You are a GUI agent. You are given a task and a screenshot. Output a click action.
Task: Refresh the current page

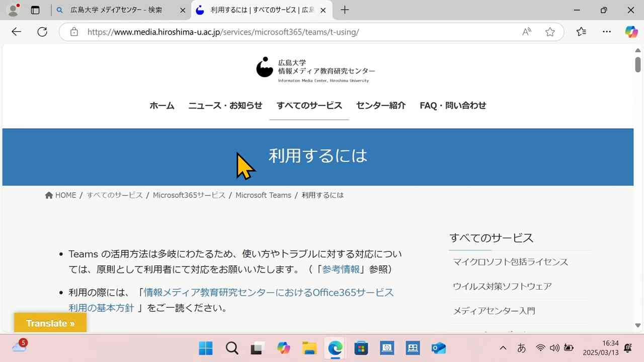42,32
